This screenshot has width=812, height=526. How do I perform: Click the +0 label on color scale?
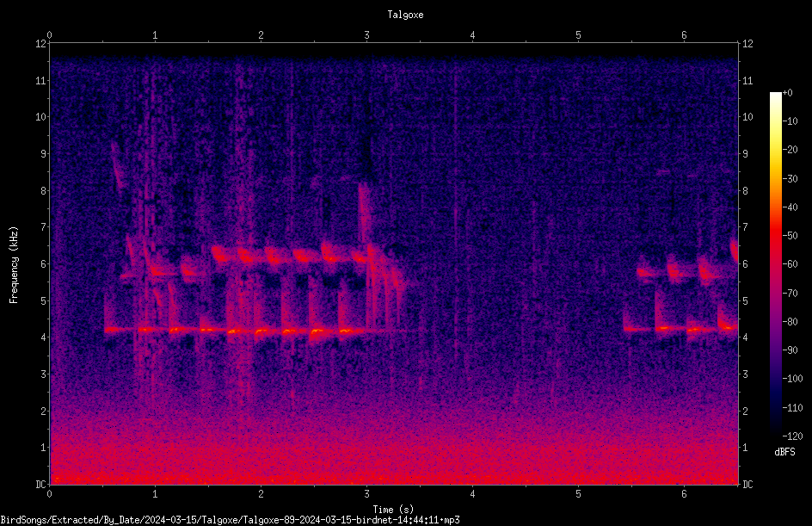[x=787, y=93]
